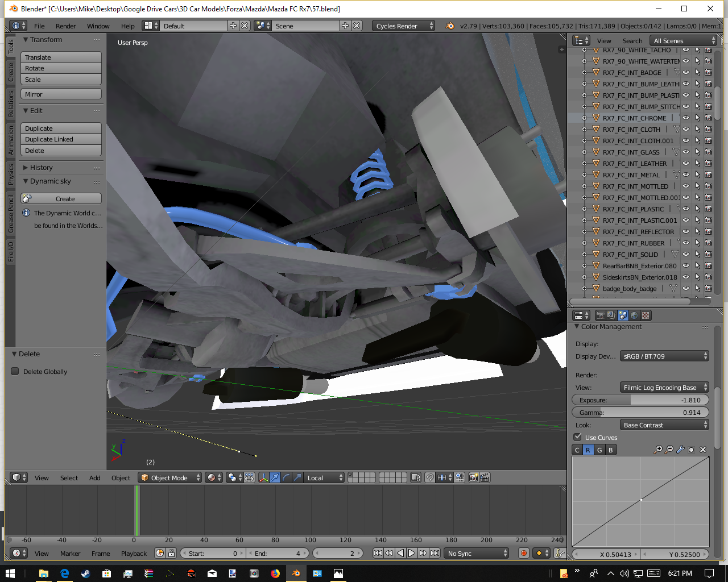Switch to the Physics sidebar tab
The image size is (728, 582).
10,174
